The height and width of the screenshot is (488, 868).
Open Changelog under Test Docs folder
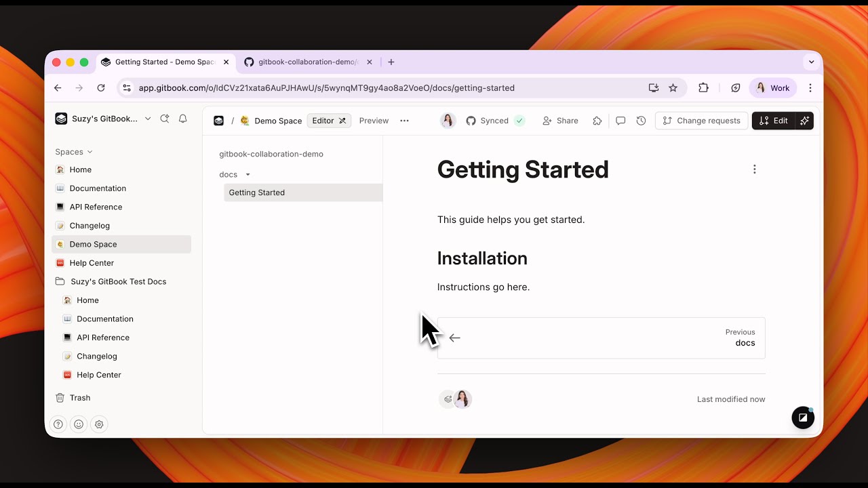click(x=125, y=356)
